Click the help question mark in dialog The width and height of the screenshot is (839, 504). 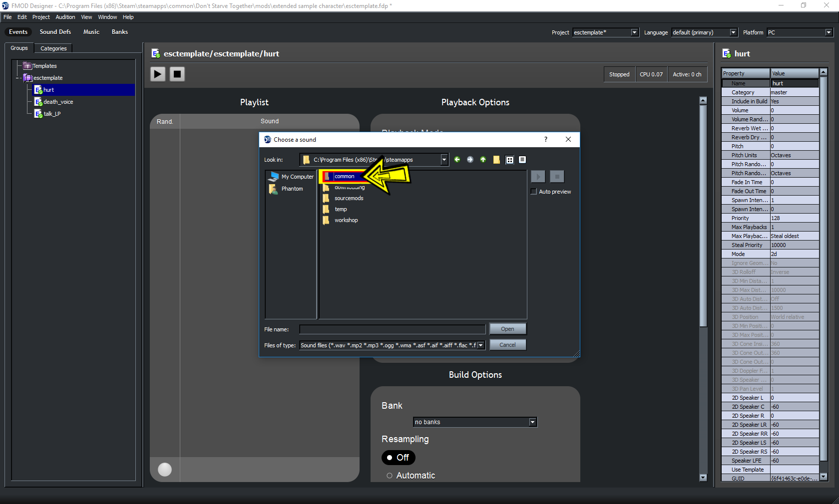click(x=545, y=140)
